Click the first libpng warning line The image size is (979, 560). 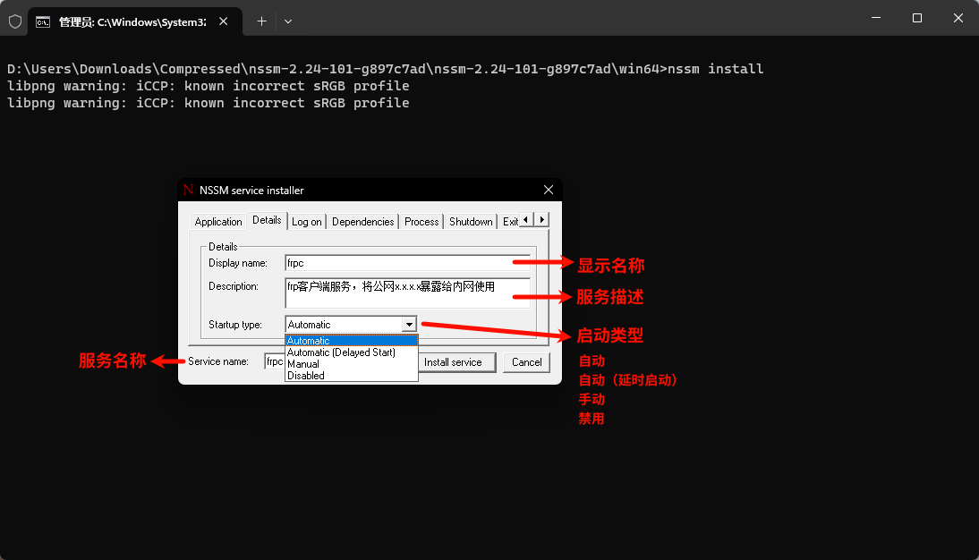click(209, 86)
